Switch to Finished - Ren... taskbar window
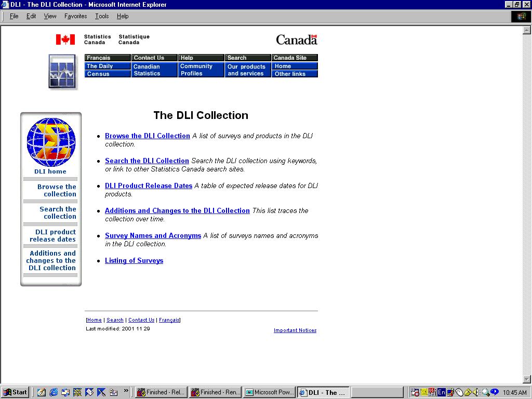Screen dimensions: 532x399 click(x=215, y=392)
